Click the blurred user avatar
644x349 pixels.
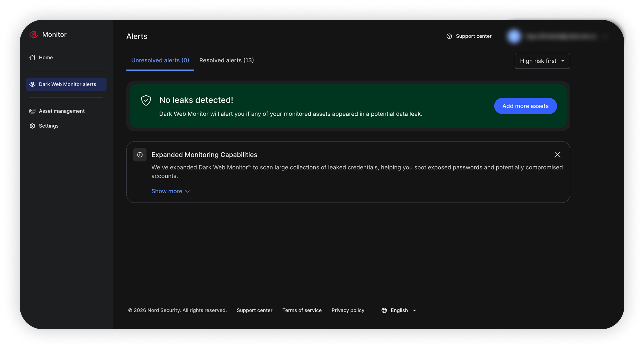514,36
